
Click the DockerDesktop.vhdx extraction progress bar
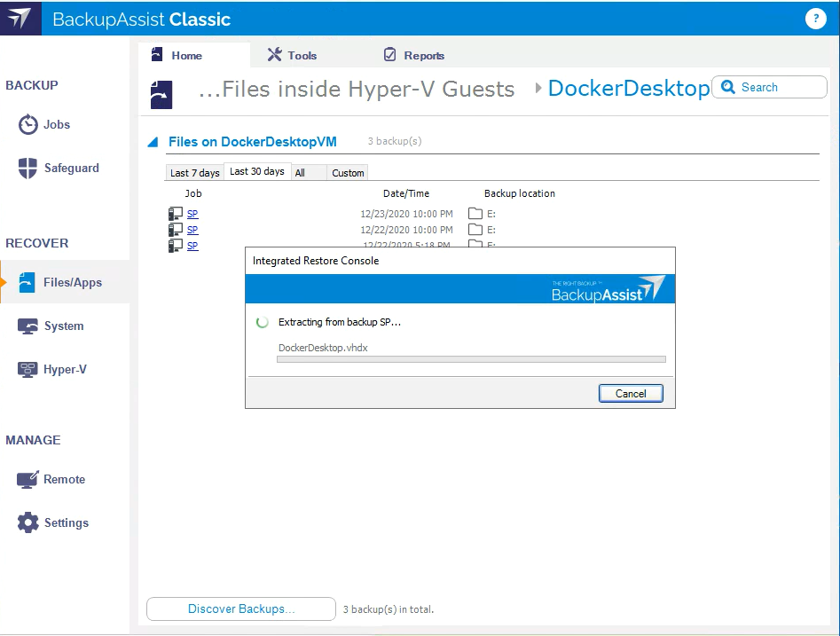471,360
